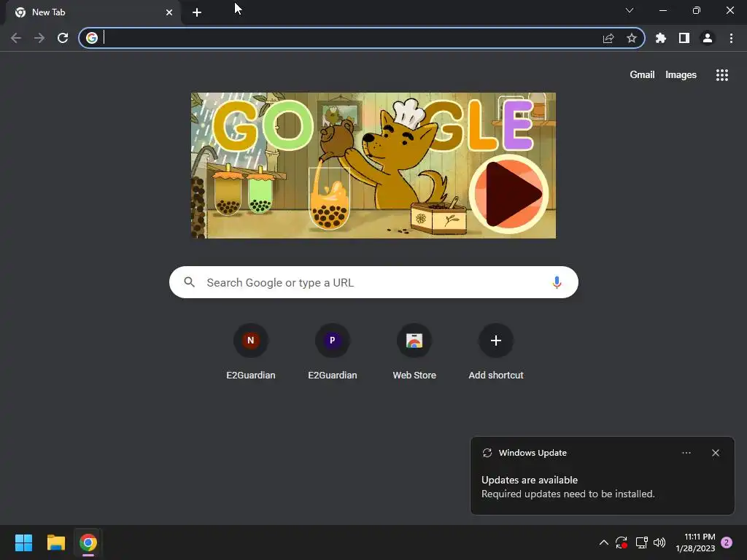Image resolution: width=747 pixels, height=560 pixels.
Task: Reload the page with the refresh icon
Action: 63,38
